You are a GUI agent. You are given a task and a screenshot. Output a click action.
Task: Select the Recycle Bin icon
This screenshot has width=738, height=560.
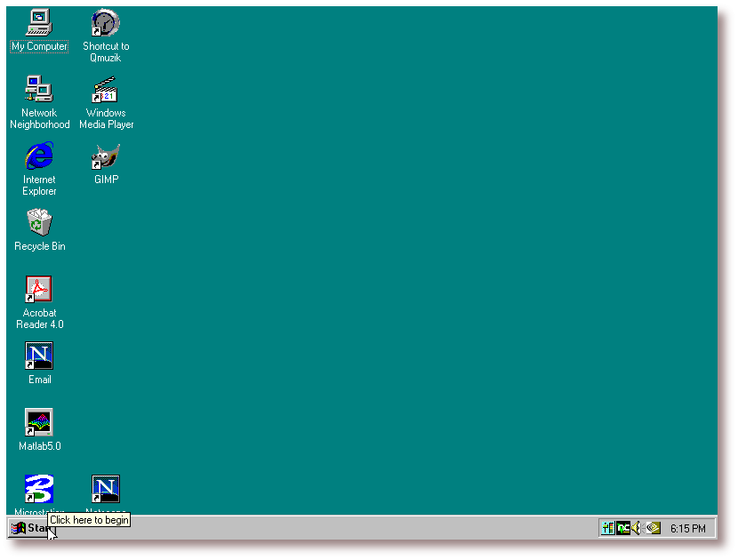[x=39, y=222]
